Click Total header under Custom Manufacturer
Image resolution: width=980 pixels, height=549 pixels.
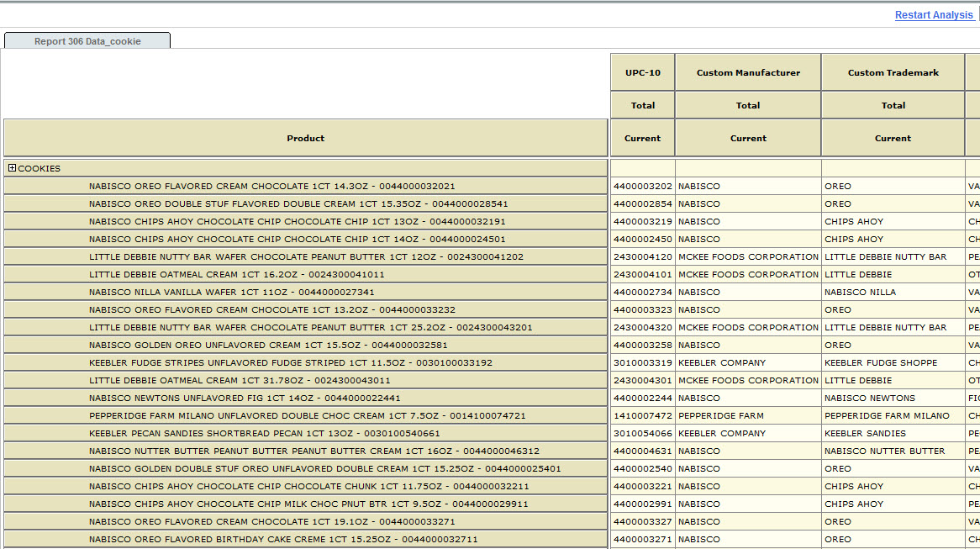[x=748, y=105]
